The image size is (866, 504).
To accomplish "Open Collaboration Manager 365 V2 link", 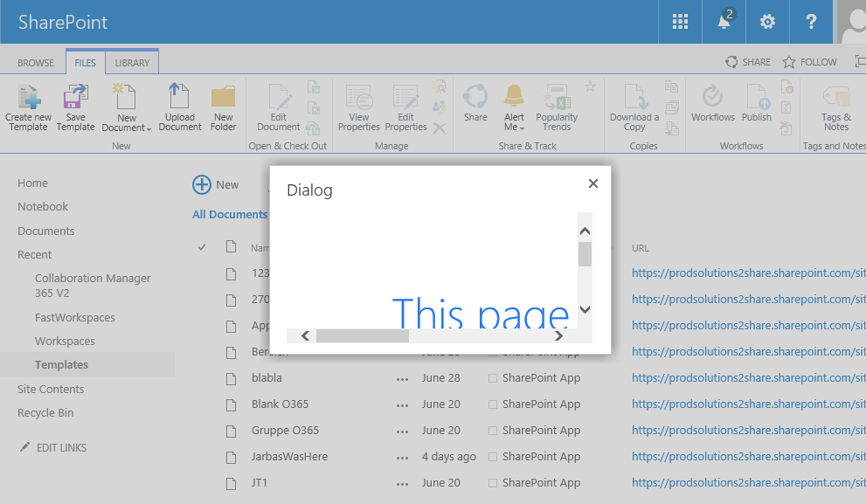I will pos(93,286).
